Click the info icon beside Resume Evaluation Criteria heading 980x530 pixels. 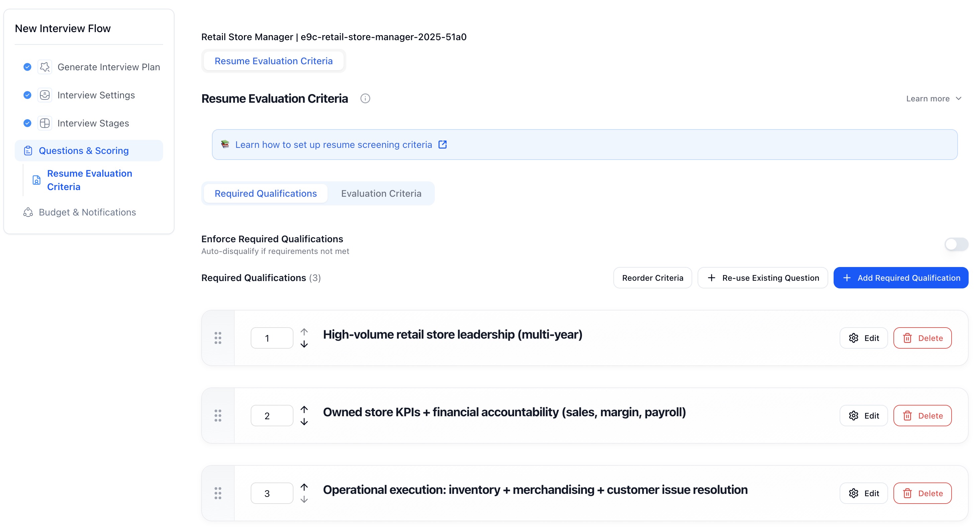tap(365, 99)
